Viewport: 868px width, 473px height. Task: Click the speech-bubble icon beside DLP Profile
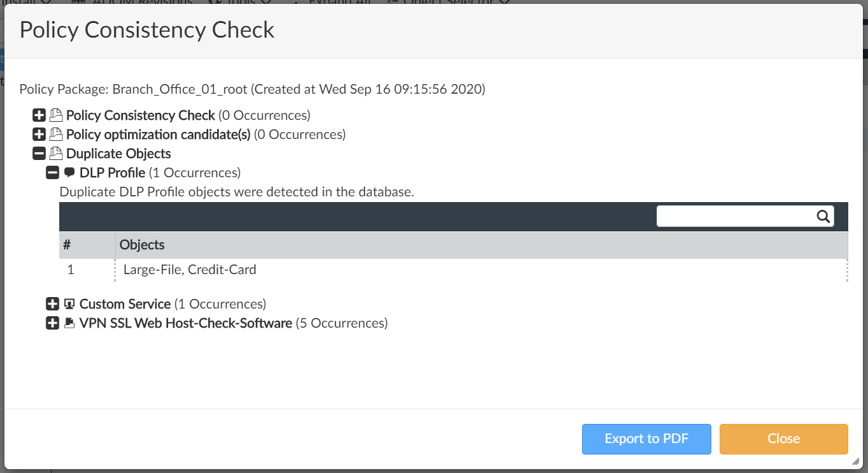pos(70,173)
